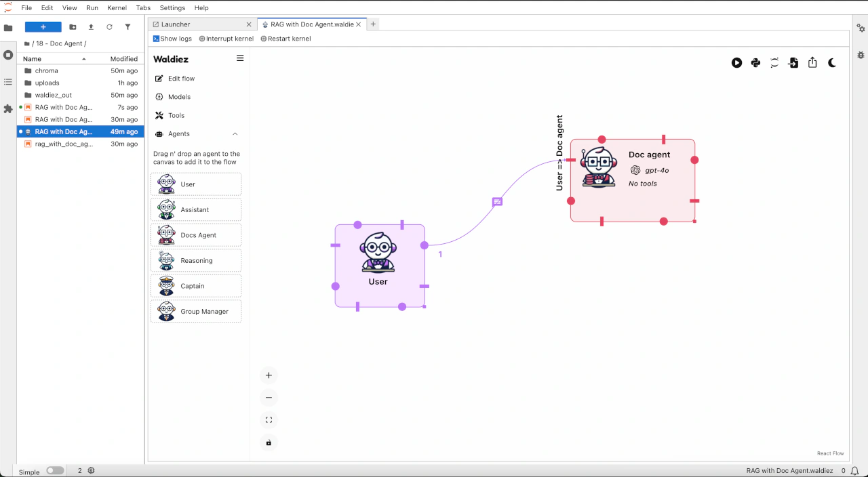
Task: Toggle dark mode with moon icon
Action: [x=832, y=63]
